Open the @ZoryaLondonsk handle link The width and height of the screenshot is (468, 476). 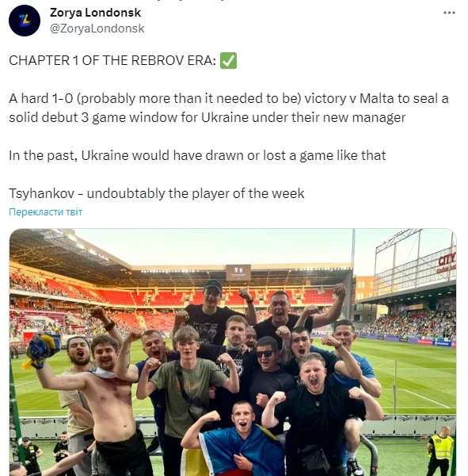(97, 29)
